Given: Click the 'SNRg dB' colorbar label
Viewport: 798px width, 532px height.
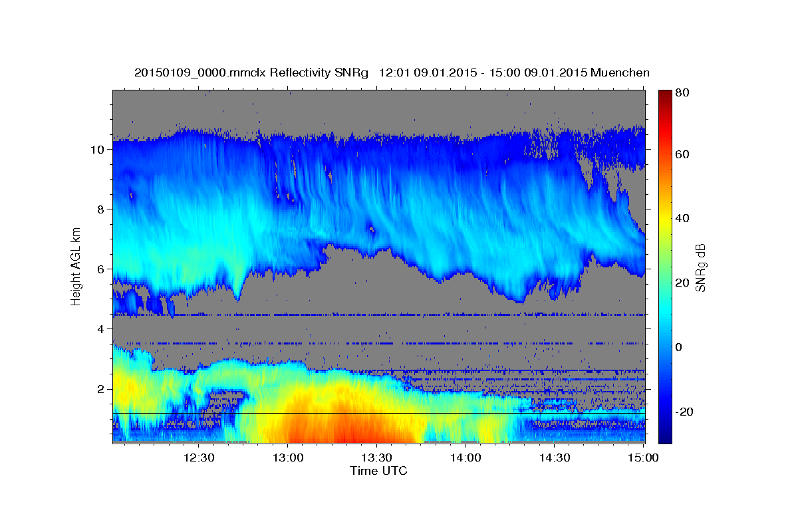Looking at the screenshot, I should point(700,267).
